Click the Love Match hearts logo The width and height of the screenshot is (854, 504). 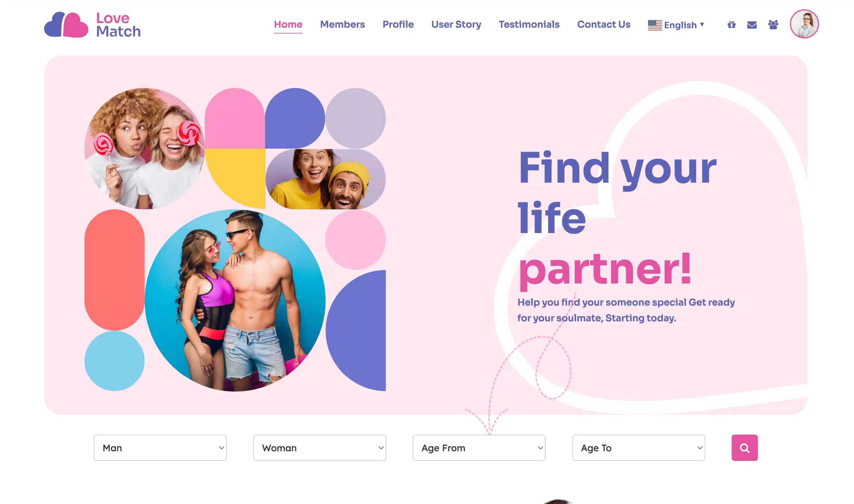pyautogui.click(x=66, y=24)
